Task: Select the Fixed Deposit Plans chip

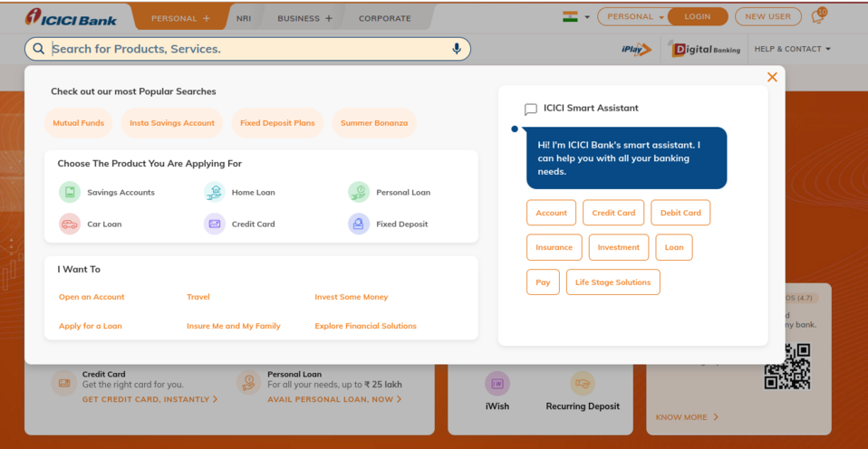Action: tap(277, 123)
